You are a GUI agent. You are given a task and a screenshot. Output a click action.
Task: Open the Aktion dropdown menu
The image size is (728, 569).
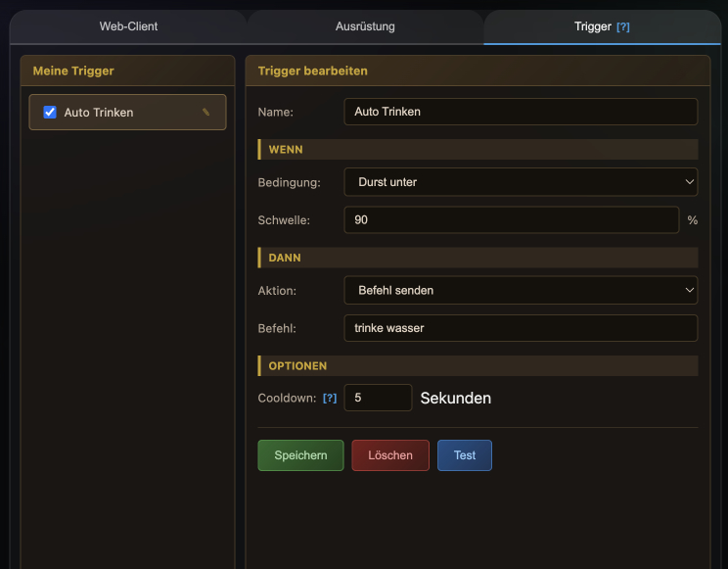tap(521, 290)
